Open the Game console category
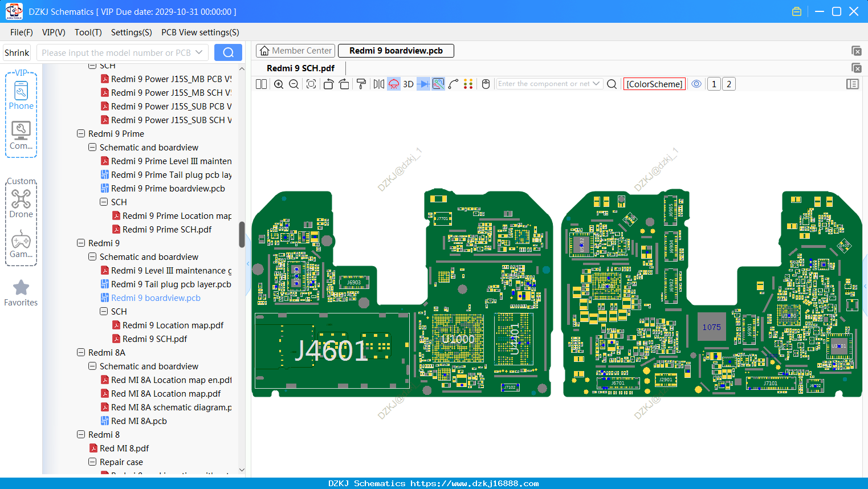 (21, 244)
